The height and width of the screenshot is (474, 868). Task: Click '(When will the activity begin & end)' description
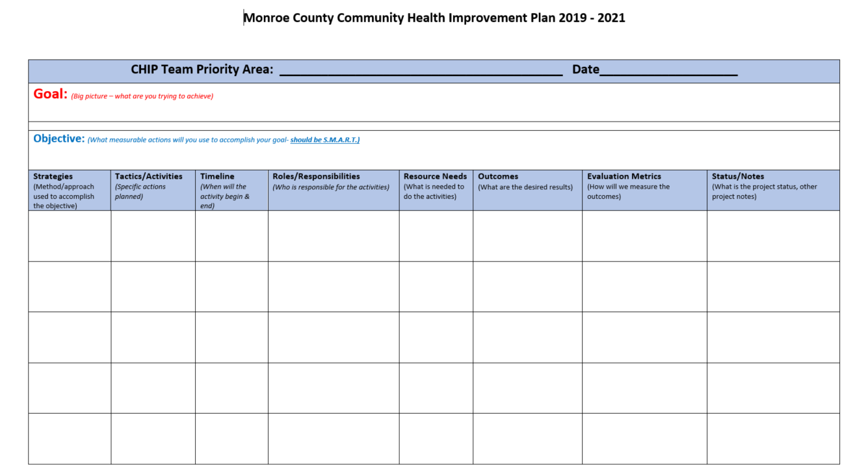(x=225, y=196)
